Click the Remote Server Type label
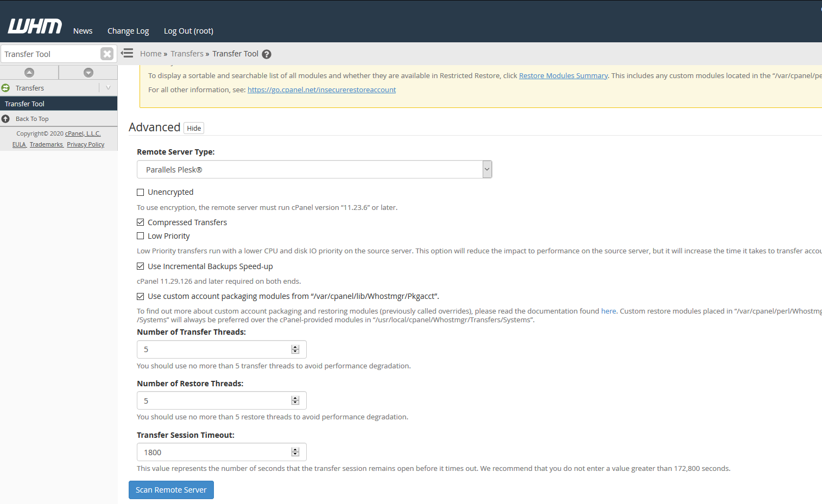 tap(176, 152)
